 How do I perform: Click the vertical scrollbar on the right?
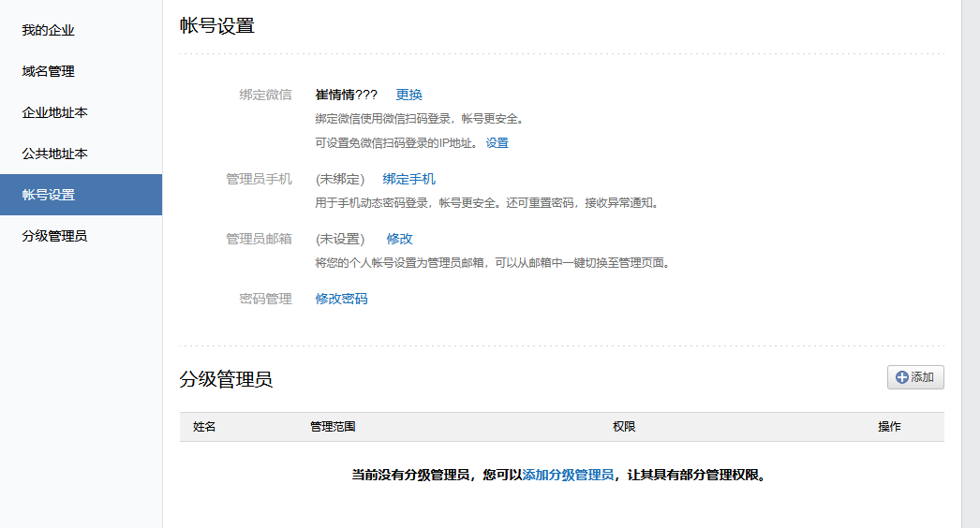tap(971, 264)
